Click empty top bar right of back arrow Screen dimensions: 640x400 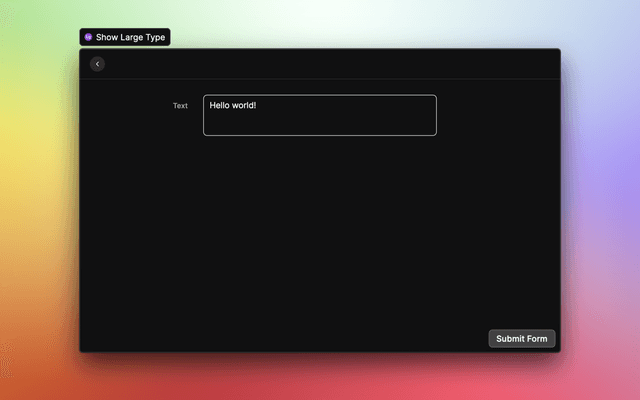click(x=330, y=64)
